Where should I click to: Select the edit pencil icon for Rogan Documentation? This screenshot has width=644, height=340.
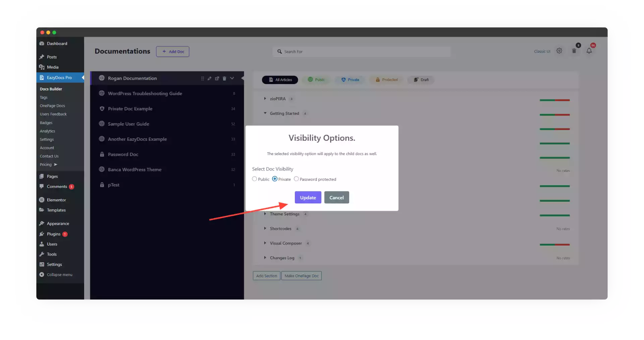point(210,78)
